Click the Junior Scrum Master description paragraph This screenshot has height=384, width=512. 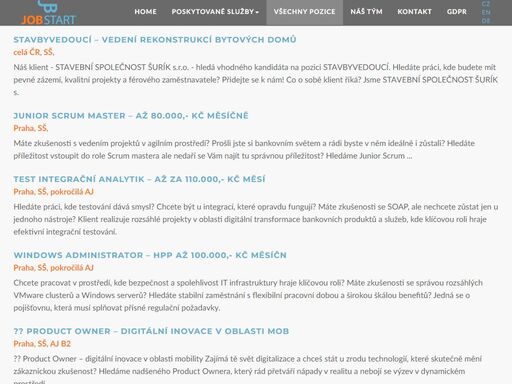244,149
